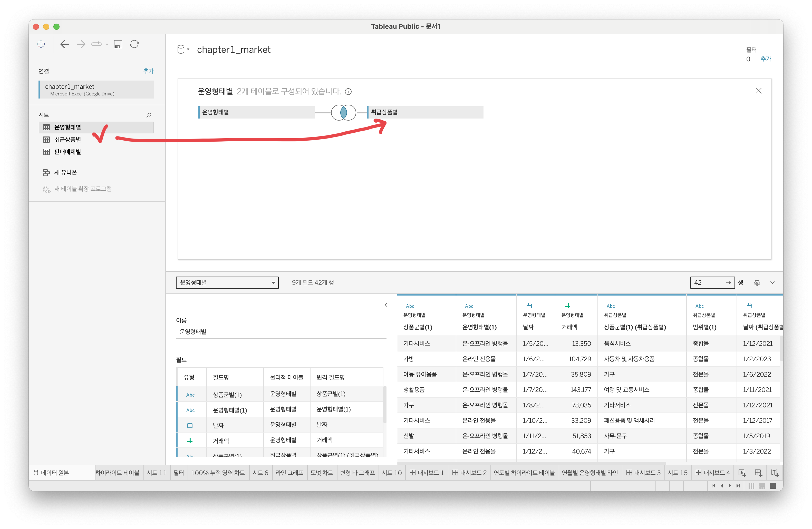
Task: Click 추가 link under 필터
Action: tap(766, 59)
